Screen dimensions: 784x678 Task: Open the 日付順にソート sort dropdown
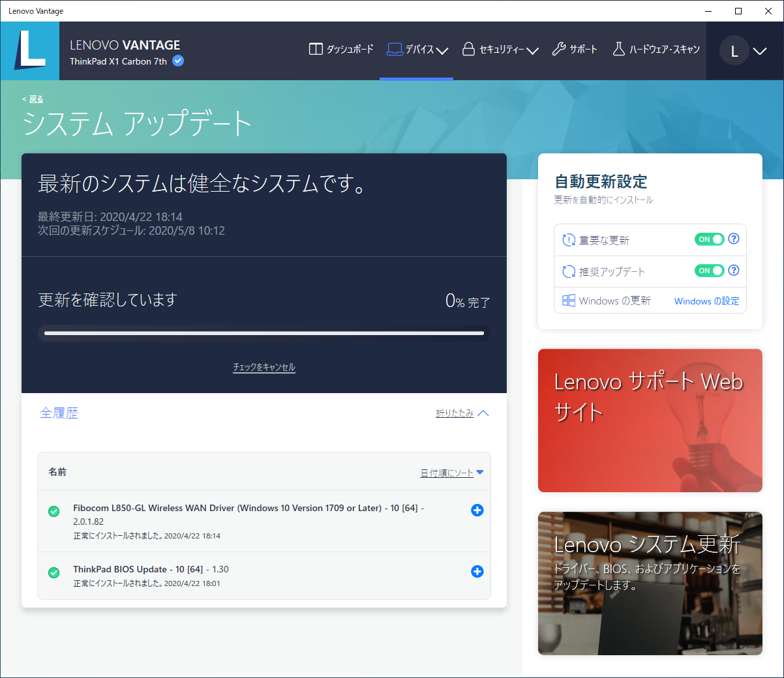click(452, 473)
